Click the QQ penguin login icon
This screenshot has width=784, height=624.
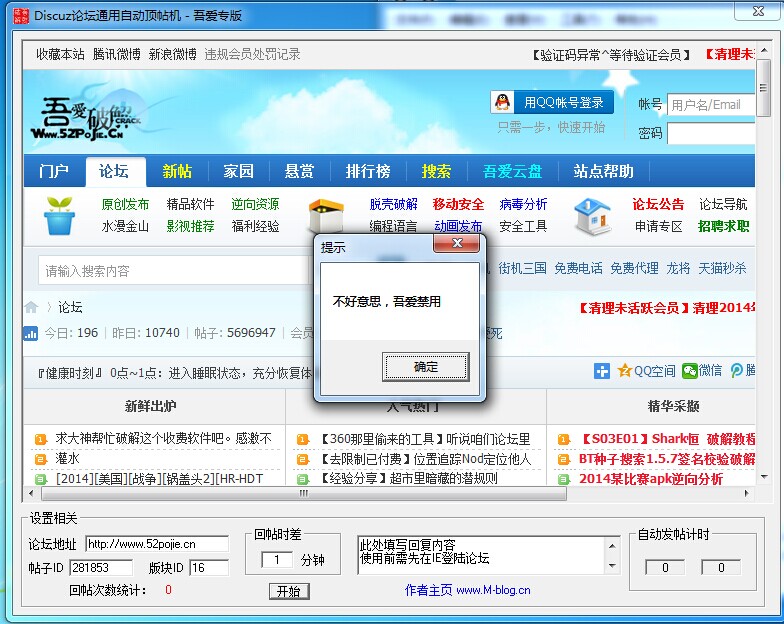(x=502, y=102)
